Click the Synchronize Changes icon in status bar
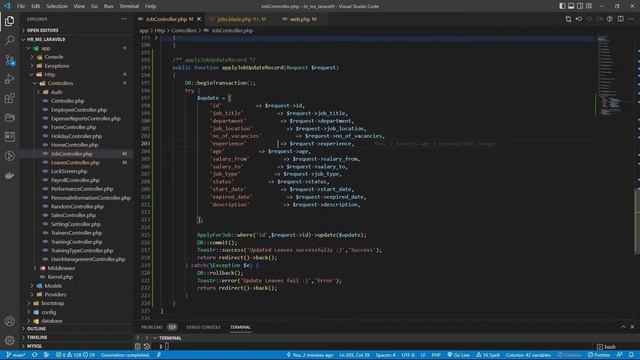 pyautogui.click(x=35, y=355)
